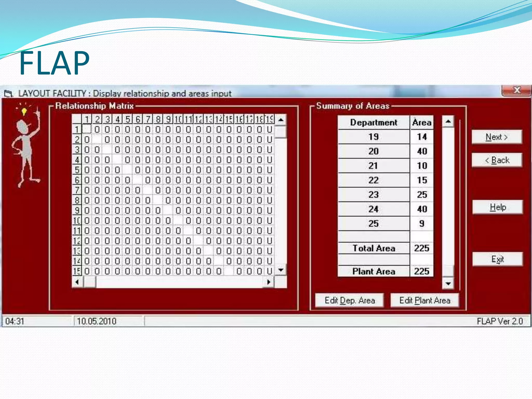
Task: Click the window title bar folder icon
Action: tap(8, 94)
